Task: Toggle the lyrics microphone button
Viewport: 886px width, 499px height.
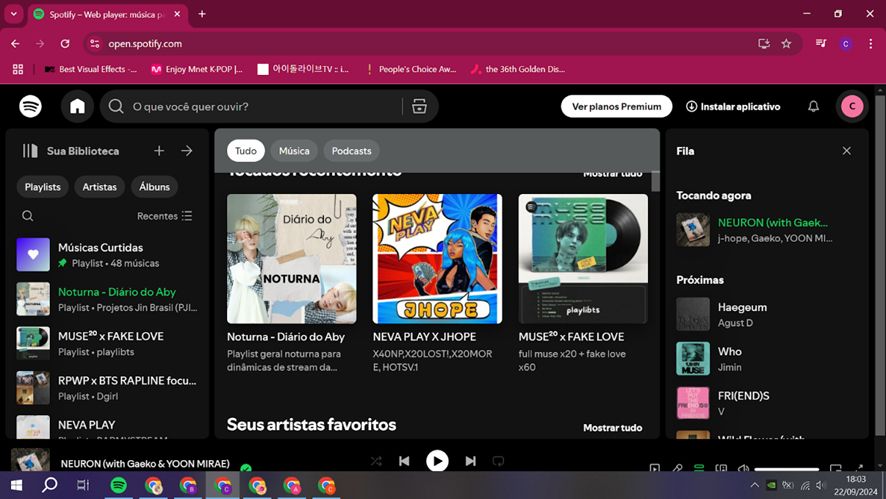Action: tap(677, 468)
